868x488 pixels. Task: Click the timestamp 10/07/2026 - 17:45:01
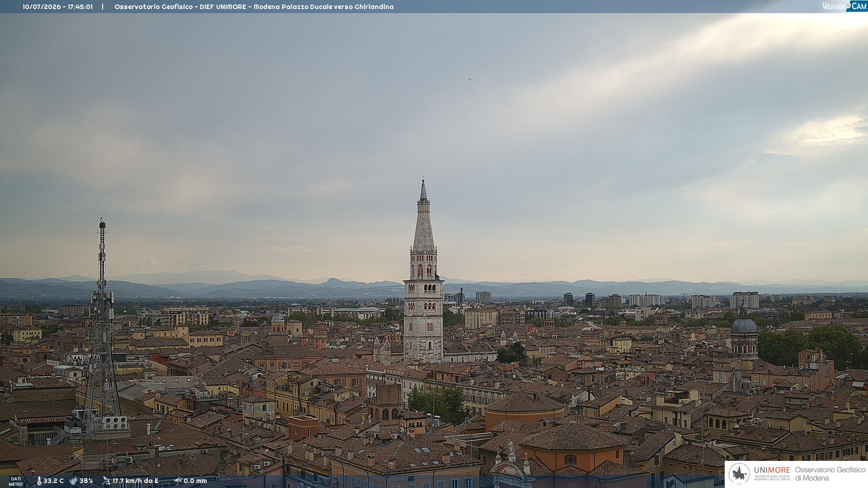pyautogui.click(x=58, y=7)
